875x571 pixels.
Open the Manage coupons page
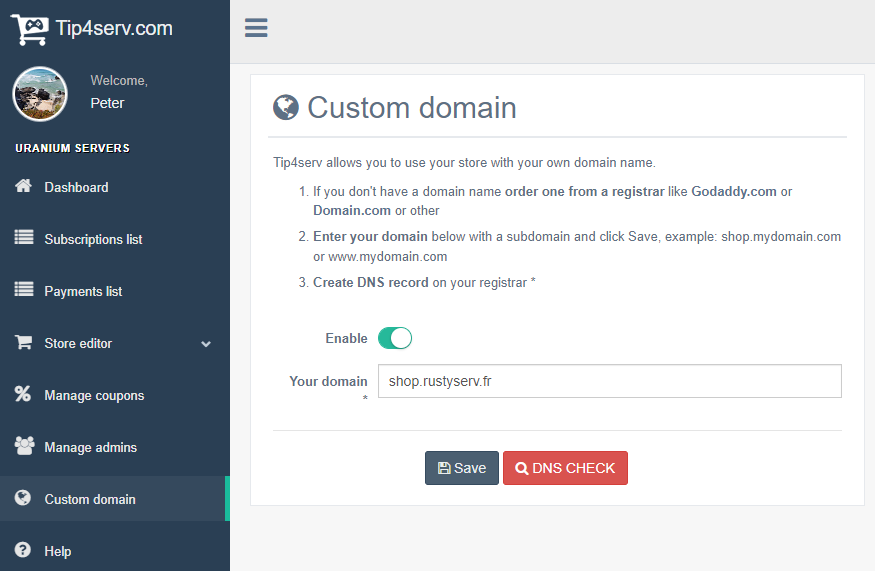coord(94,395)
